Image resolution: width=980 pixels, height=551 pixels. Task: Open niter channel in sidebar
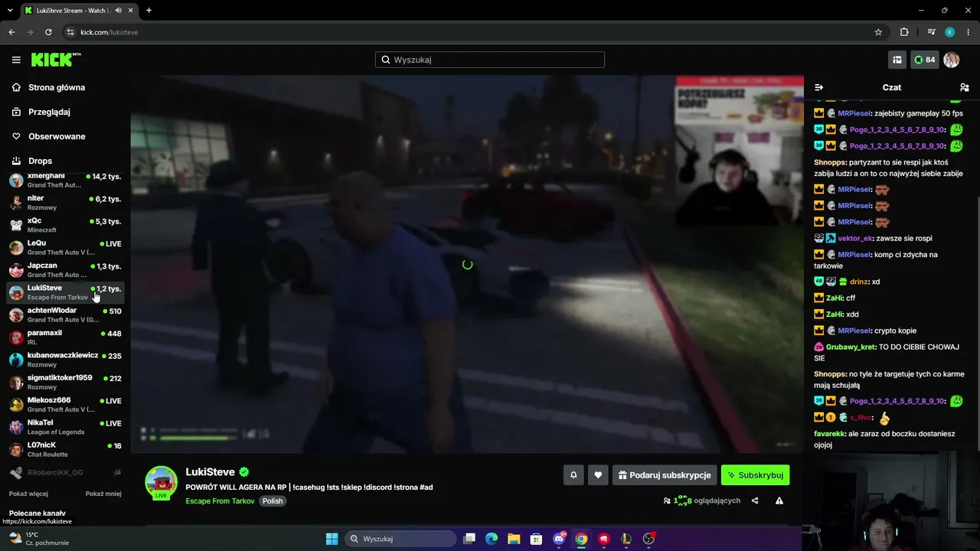click(x=65, y=203)
